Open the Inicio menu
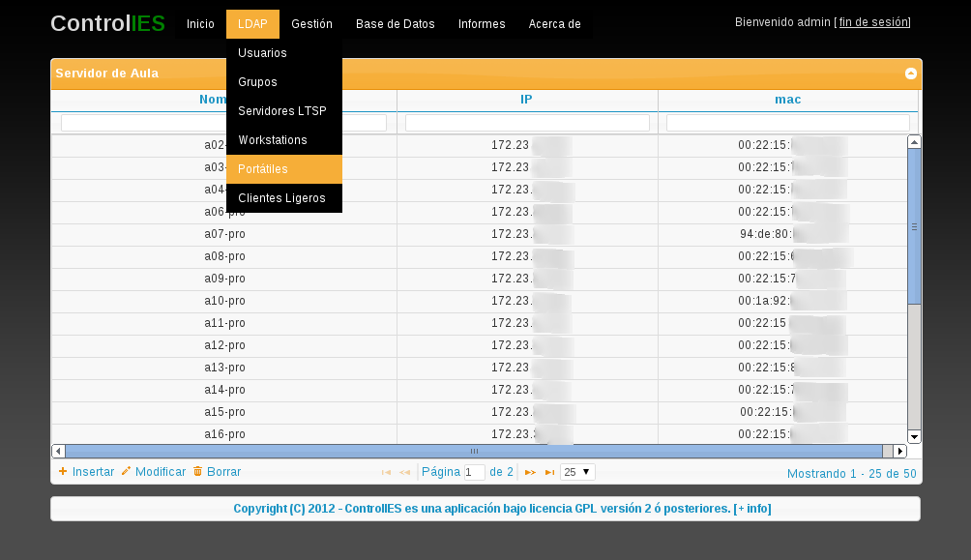 click(x=200, y=24)
